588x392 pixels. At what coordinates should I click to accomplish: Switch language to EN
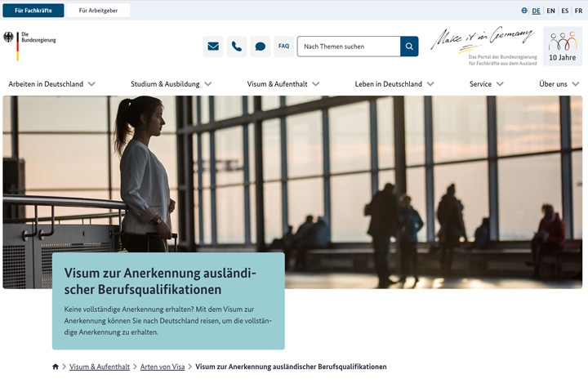[550, 11]
